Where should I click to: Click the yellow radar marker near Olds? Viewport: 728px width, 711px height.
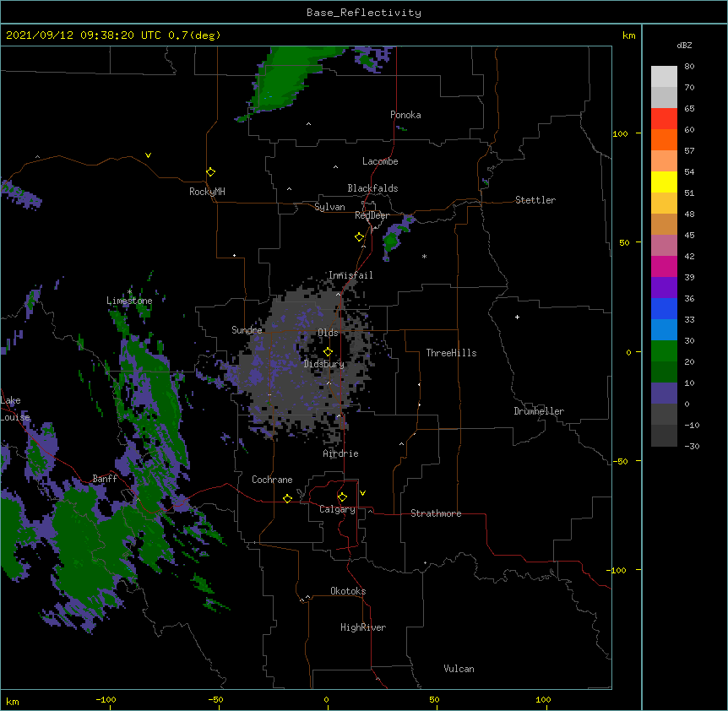(328, 352)
